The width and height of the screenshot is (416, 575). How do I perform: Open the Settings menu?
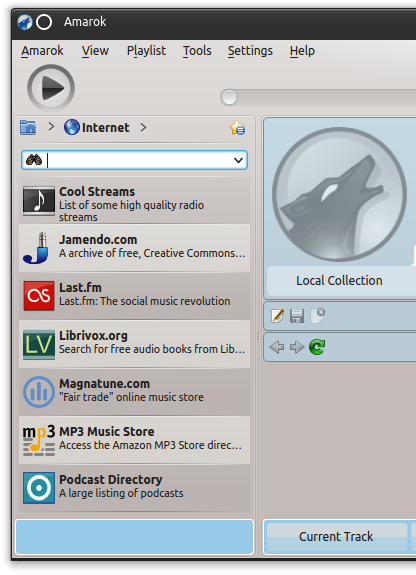(250, 51)
